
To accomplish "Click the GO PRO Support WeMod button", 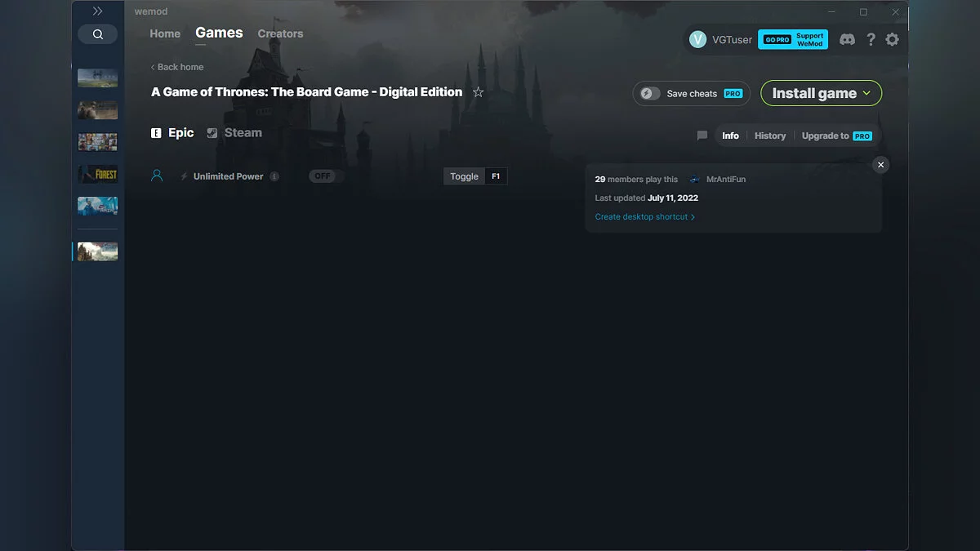I will pos(793,39).
